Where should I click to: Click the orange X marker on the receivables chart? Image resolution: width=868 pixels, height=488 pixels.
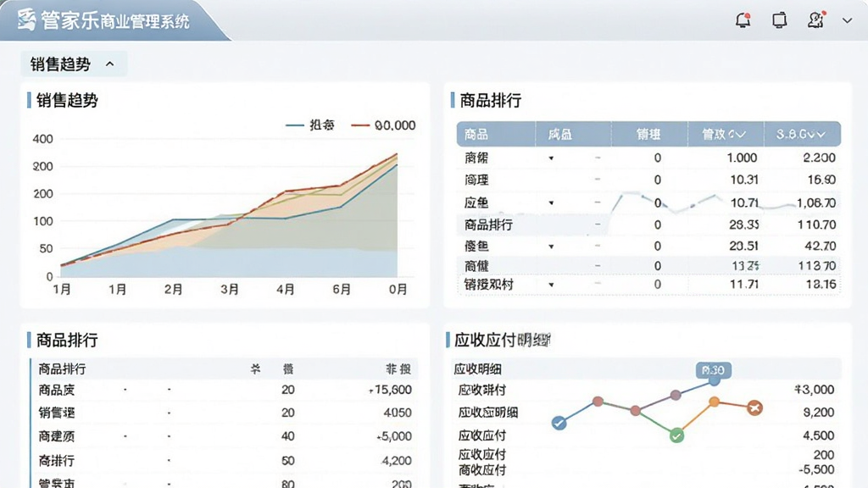point(754,408)
